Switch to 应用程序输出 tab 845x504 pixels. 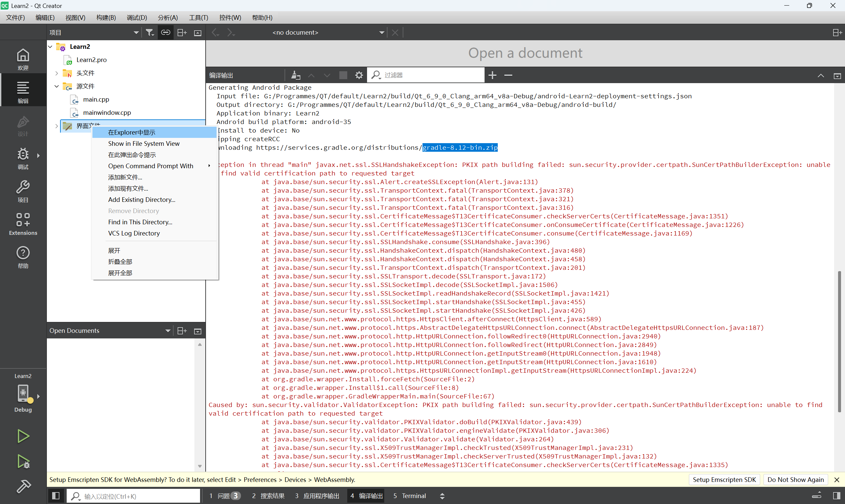click(317, 496)
